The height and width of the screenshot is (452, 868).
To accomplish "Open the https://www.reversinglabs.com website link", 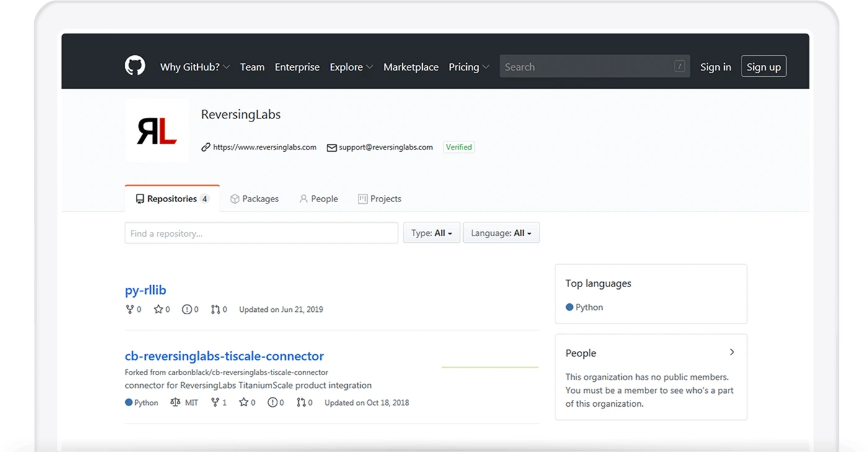I will click(265, 148).
